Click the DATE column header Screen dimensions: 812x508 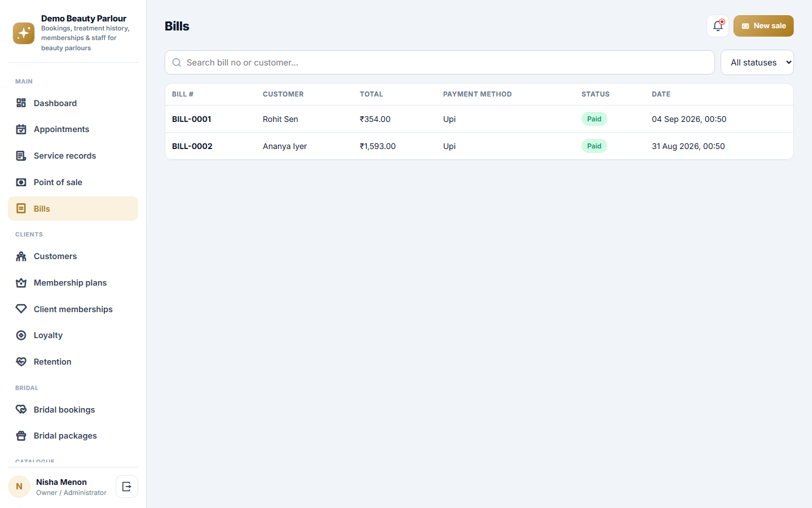pyautogui.click(x=661, y=94)
